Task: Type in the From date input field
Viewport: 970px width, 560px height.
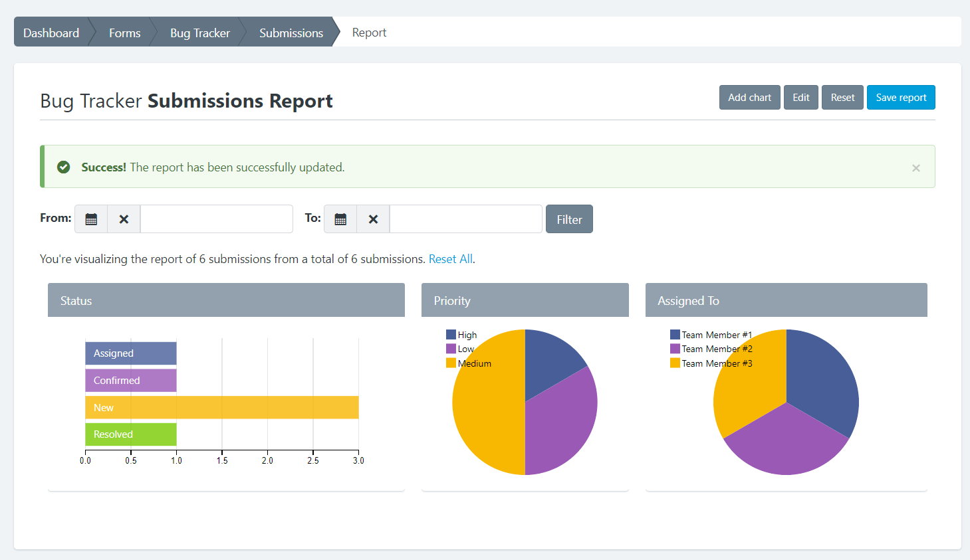Action: coord(216,219)
